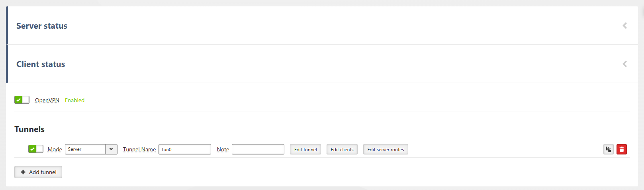The width and height of the screenshot is (644, 190).
Task: Click into the empty Note field
Action: coord(258,149)
